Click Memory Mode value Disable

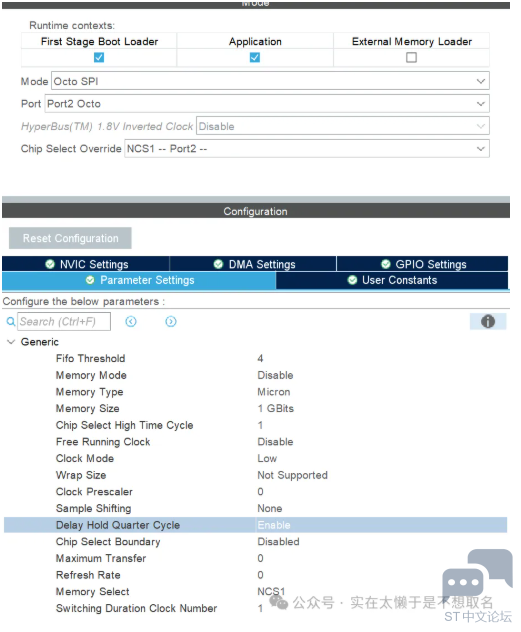coord(275,375)
